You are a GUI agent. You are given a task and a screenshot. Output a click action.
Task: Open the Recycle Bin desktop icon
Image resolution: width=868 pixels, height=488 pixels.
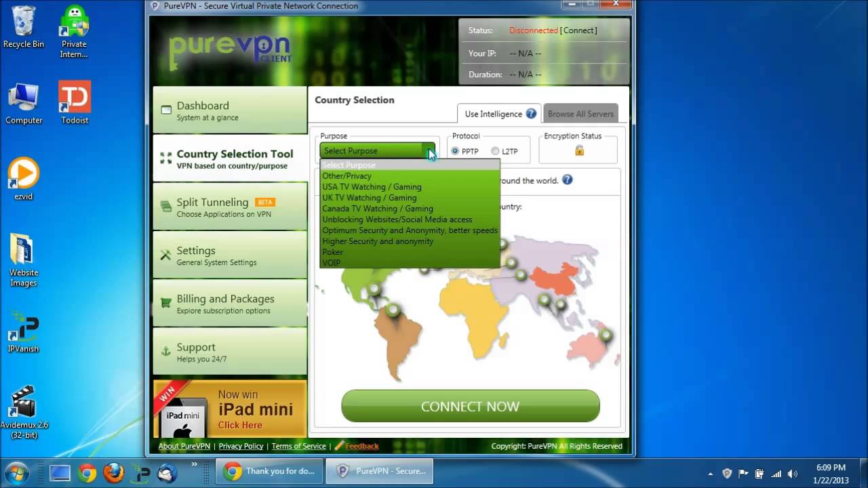tap(23, 27)
